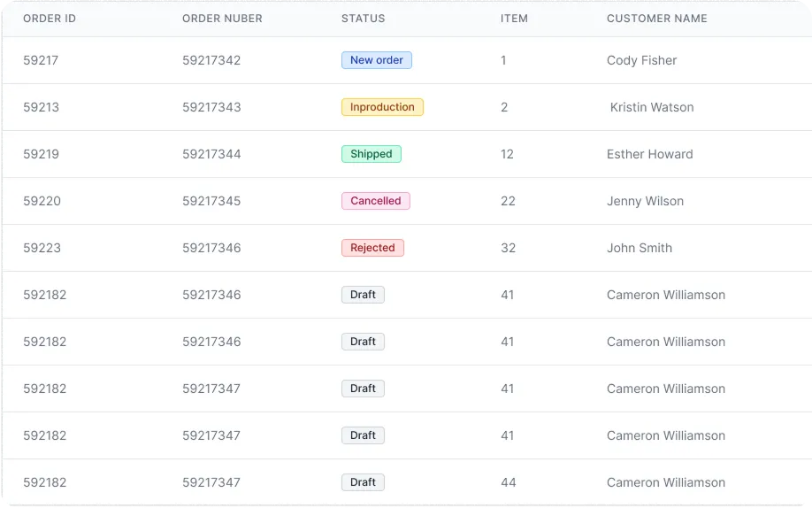Click item count 1 in Cody Fisher's row

click(x=503, y=60)
